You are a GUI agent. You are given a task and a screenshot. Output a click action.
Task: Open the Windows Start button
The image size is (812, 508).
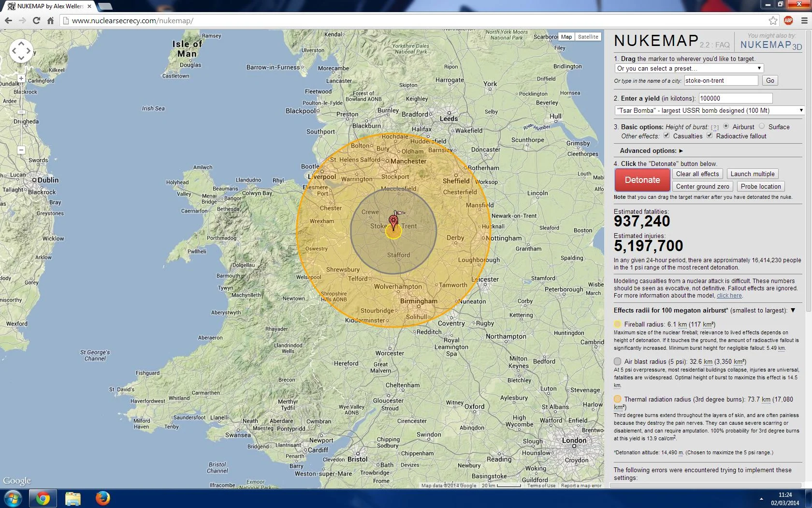(13, 498)
